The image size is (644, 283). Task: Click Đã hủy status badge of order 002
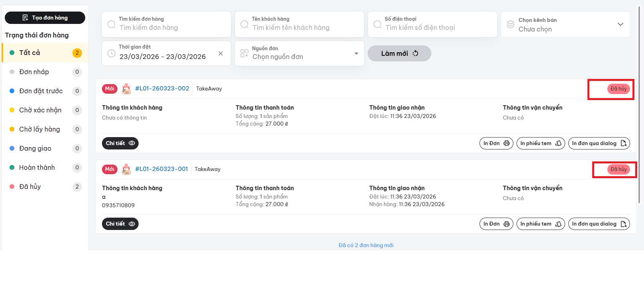[619, 88]
